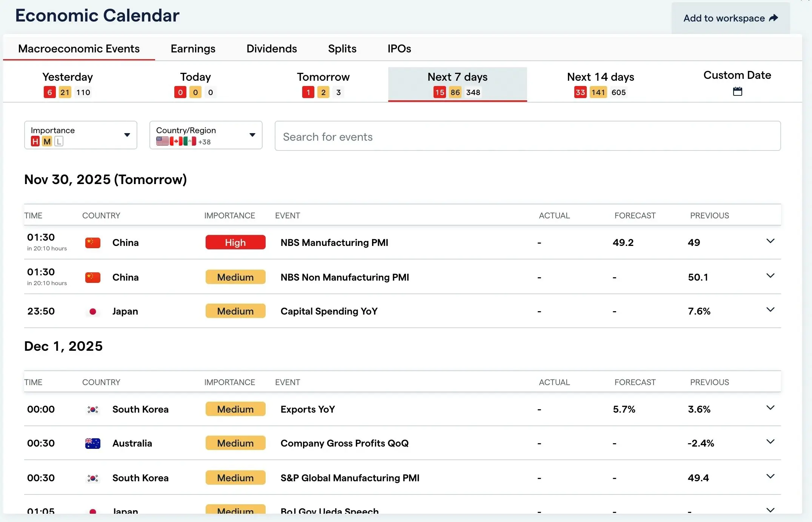Image resolution: width=812 pixels, height=522 pixels.
Task: Click the US flag in Country/Region filter
Action: pos(163,141)
